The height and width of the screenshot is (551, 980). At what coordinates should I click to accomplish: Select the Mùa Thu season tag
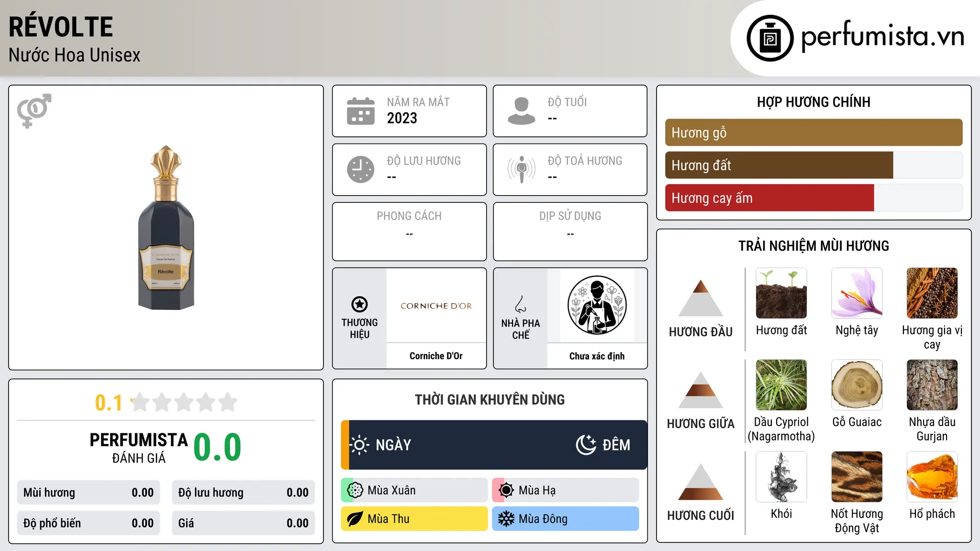pyautogui.click(x=414, y=519)
